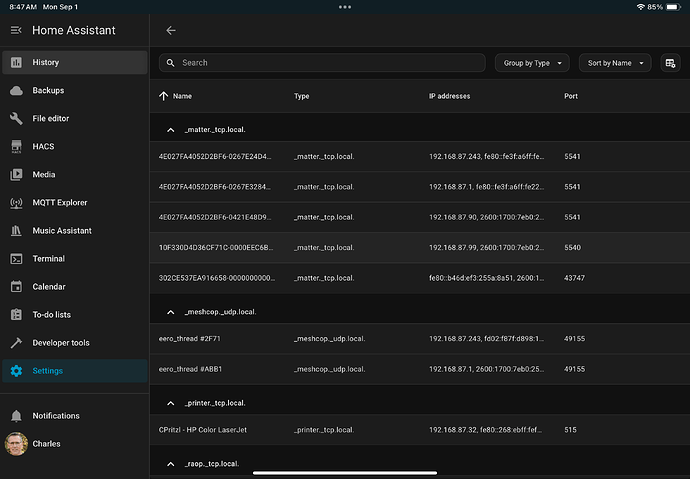Open the Terminal console icon

tap(16, 259)
